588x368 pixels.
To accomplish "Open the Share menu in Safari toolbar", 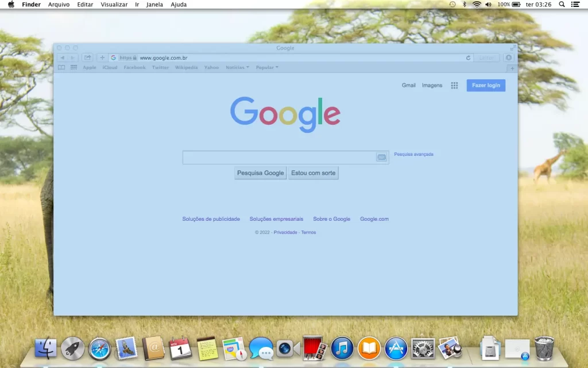I will (x=87, y=58).
